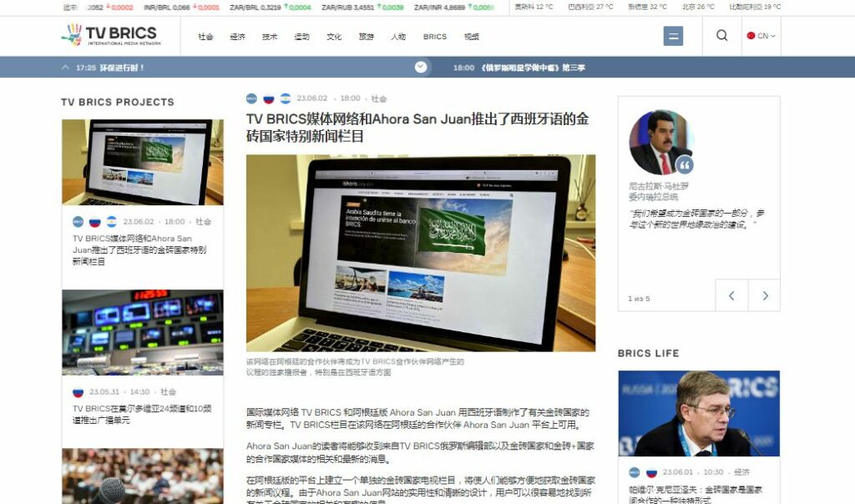Screen dimensions: 855x504
Task: Open the 视频 navigation item
Action: pyautogui.click(x=471, y=37)
